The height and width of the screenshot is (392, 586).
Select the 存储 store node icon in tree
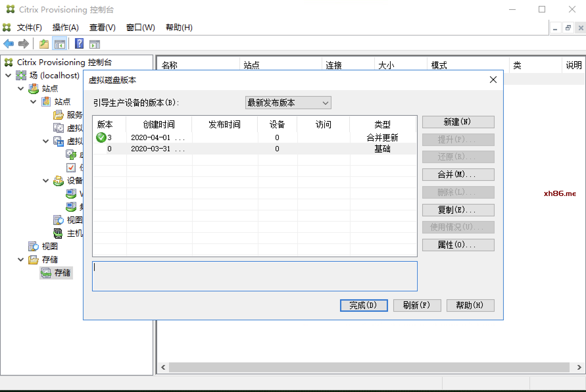[46, 273]
